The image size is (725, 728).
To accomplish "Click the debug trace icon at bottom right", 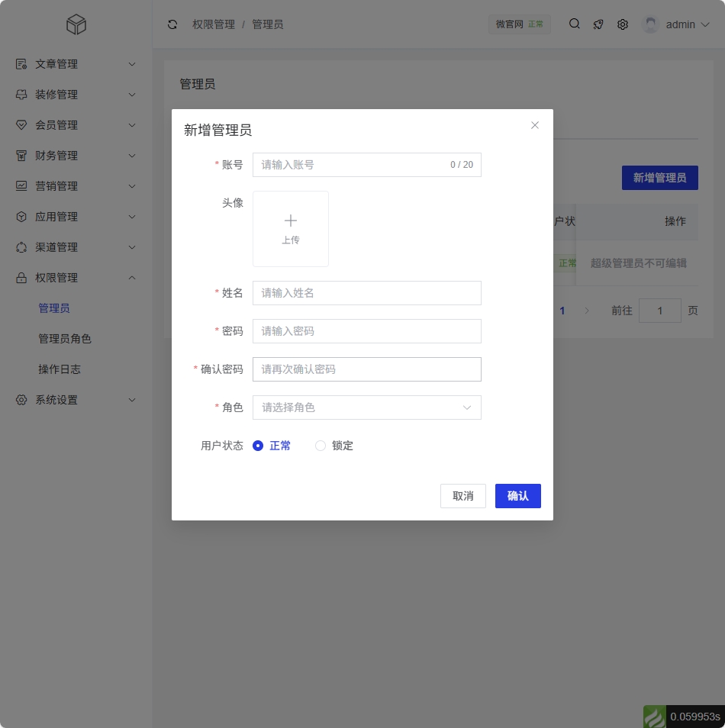I will click(x=655, y=717).
